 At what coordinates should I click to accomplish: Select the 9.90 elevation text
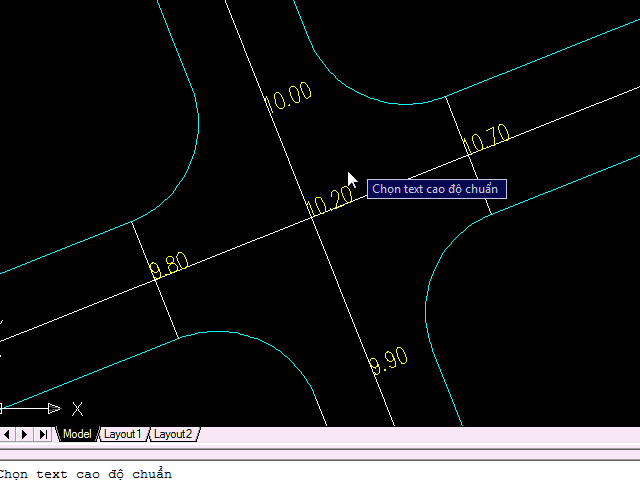tap(388, 361)
